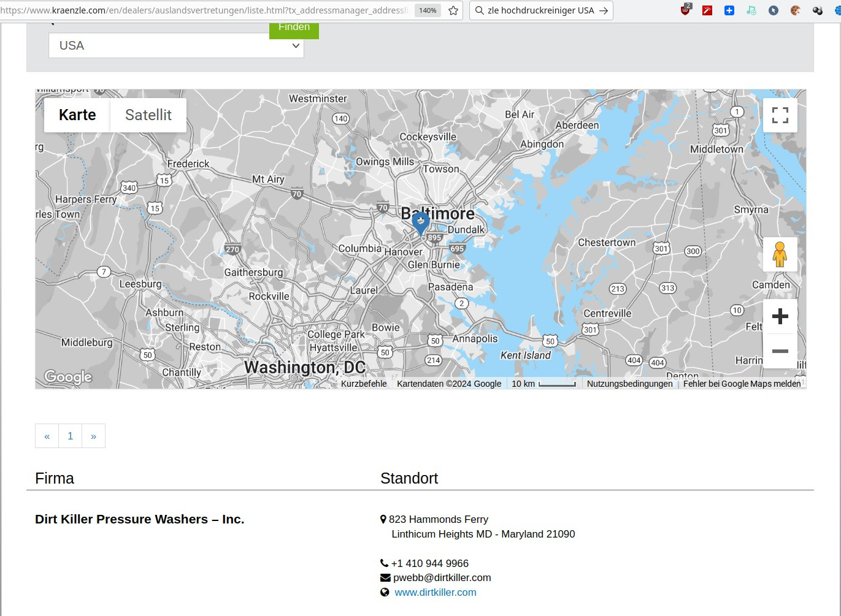Viewport: 841px width, 616px height.
Task: Bookmark this page with the star icon
Action: (x=453, y=10)
